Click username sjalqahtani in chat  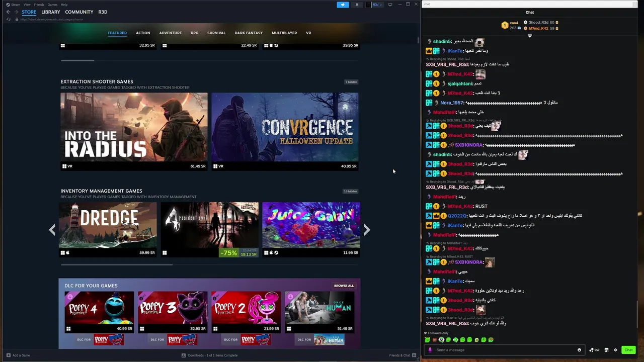[460, 83]
